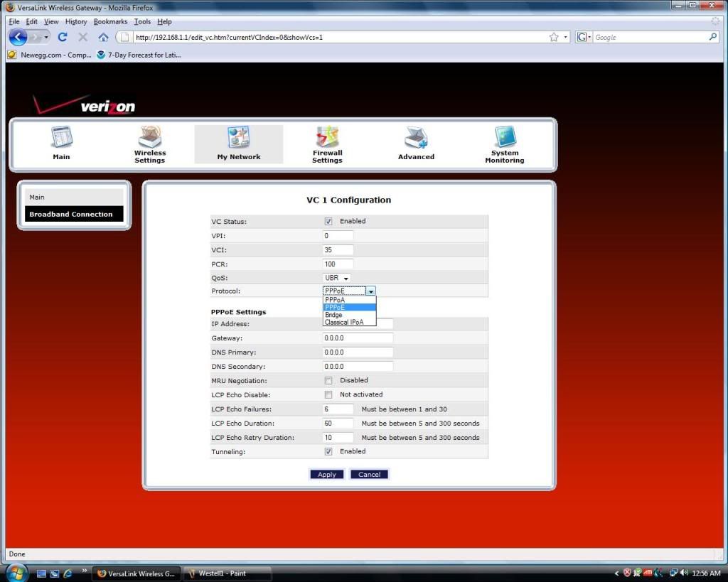
Task: Open System Monitoring icon
Action: click(x=505, y=137)
